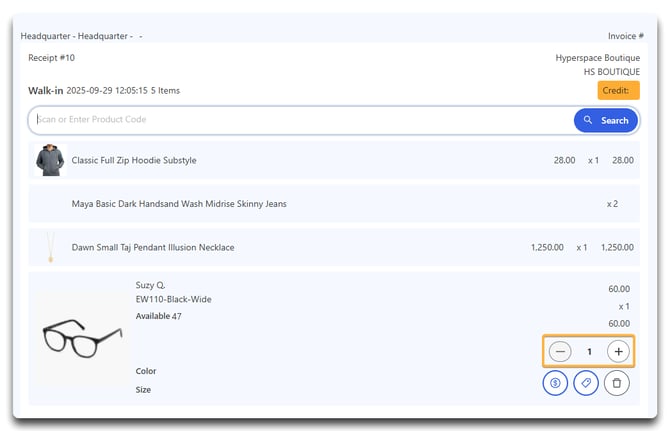
Task: Click the quantity value between minus and plus
Action: tap(589, 351)
